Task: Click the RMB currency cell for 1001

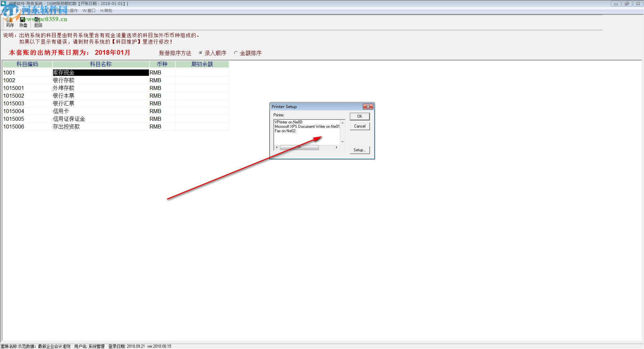Action: 162,72
